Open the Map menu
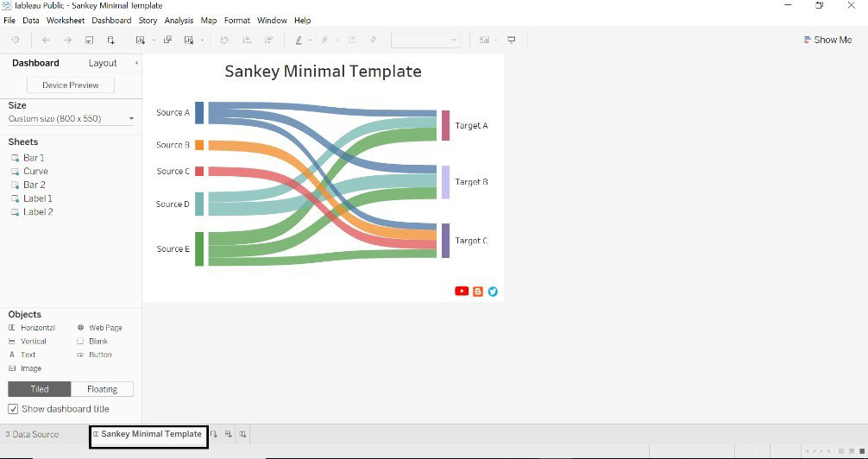This screenshot has height=459, width=868. coord(209,21)
